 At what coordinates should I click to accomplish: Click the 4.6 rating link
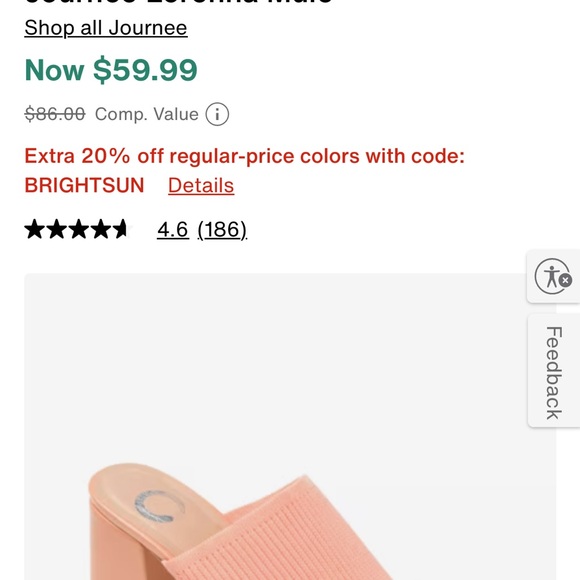pyautogui.click(x=173, y=229)
